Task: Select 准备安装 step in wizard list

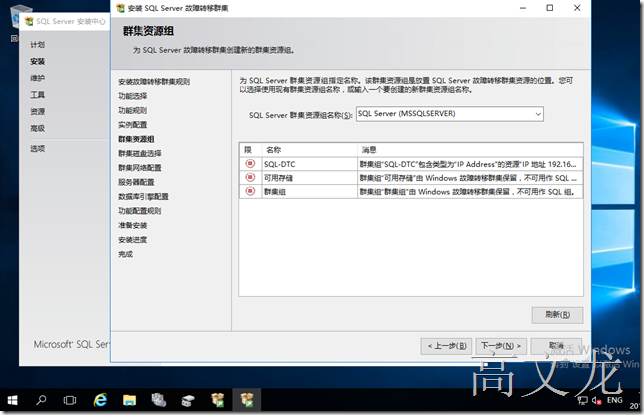Action: (x=133, y=225)
